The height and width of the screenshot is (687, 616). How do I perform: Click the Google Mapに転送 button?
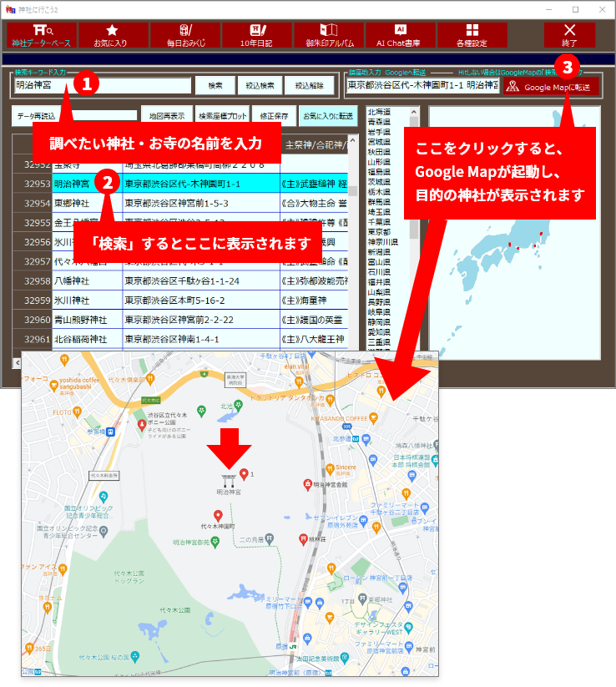[551, 87]
